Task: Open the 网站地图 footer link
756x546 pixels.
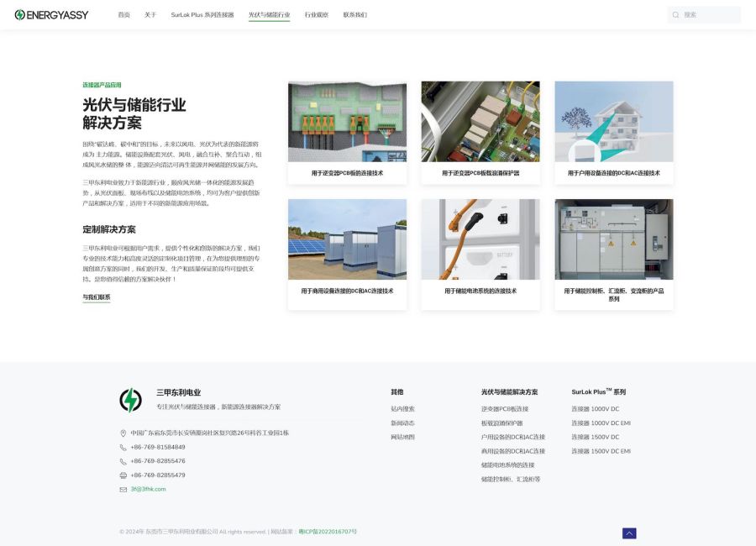Action: click(402, 436)
